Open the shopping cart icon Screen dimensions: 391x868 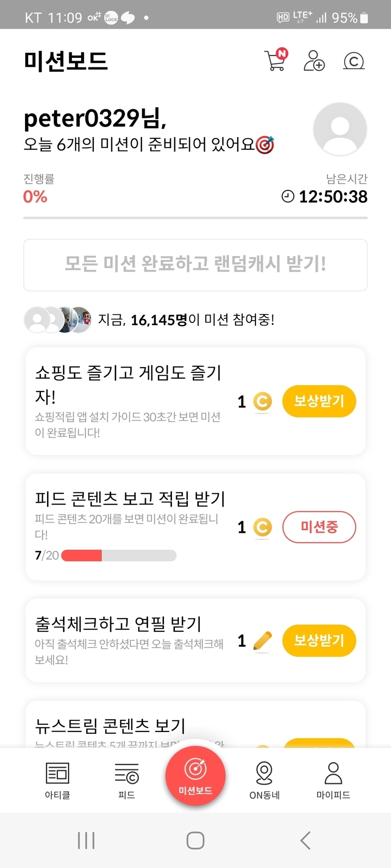tap(276, 60)
